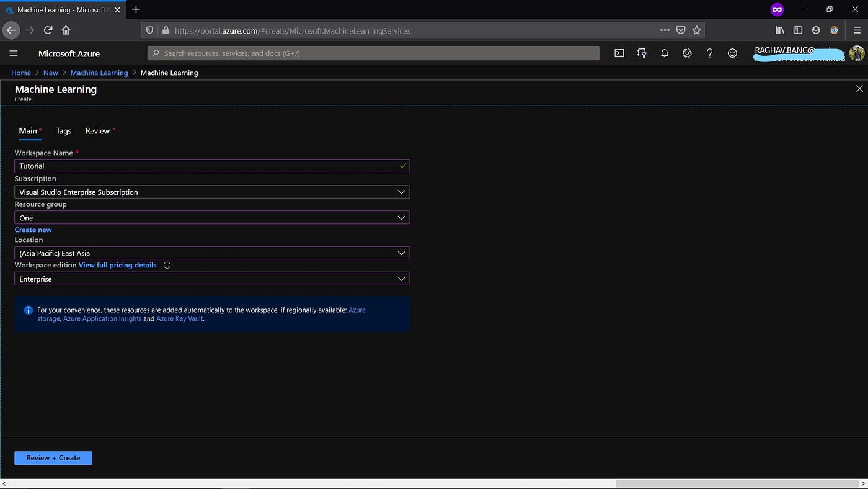The width and height of the screenshot is (868, 489).
Task: Go to New in the breadcrumb
Action: pos(50,73)
